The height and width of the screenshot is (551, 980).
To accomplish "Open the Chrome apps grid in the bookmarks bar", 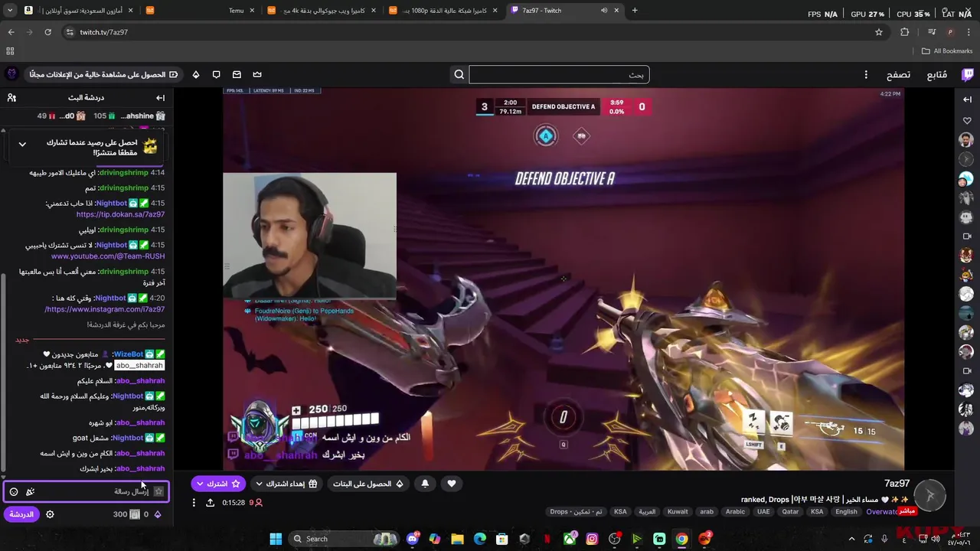I will click(x=10, y=51).
